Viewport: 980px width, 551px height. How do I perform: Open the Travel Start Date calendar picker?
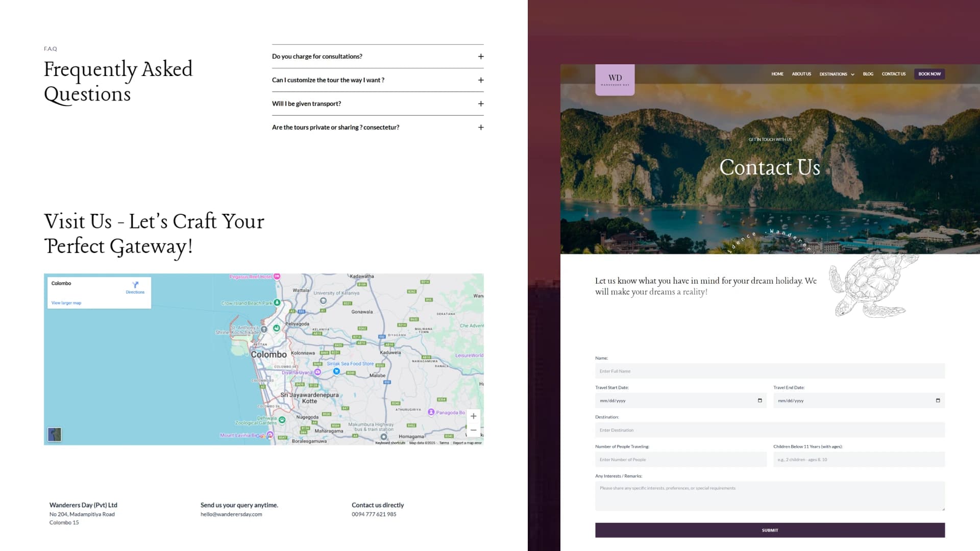tap(759, 400)
